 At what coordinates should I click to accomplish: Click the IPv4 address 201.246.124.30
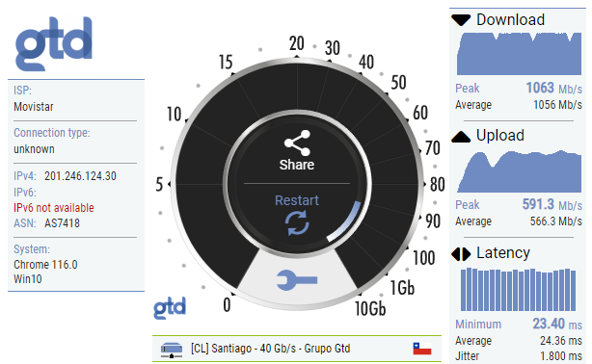(80, 176)
